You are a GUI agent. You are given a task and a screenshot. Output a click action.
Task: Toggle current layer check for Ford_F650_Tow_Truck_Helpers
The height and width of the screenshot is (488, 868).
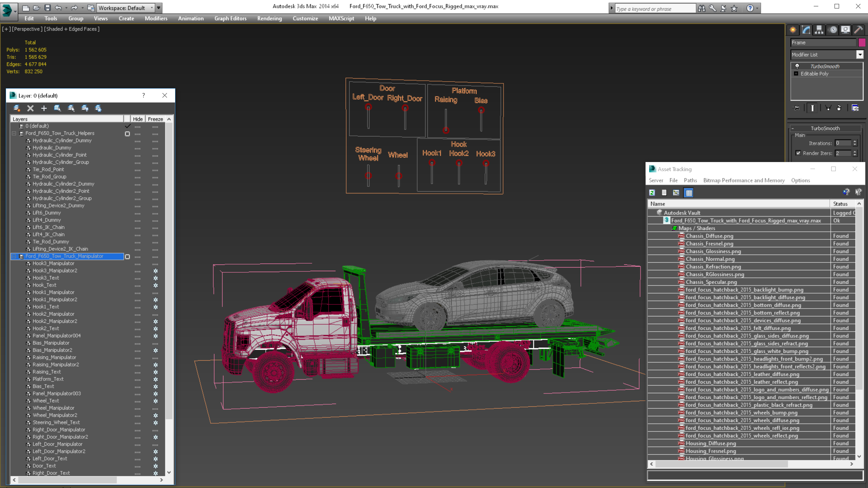[x=127, y=134]
